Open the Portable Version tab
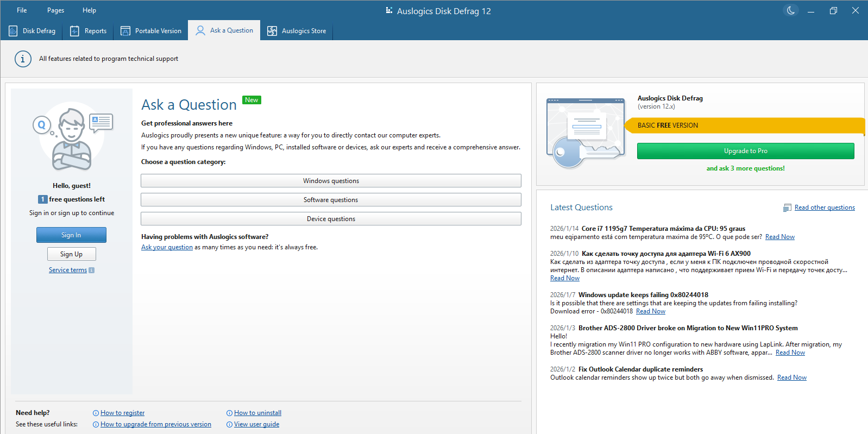The width and height of the screenshot is (868, 434). (151, 31)
